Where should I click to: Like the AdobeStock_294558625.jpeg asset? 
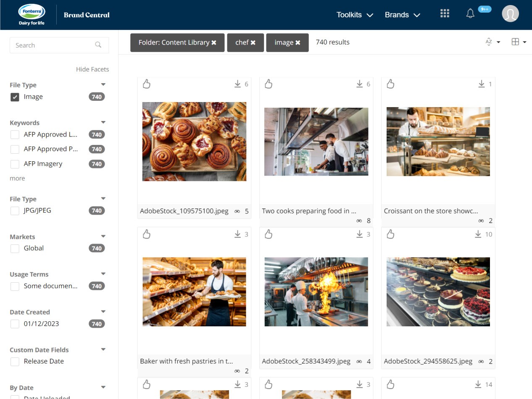[390, 234]
